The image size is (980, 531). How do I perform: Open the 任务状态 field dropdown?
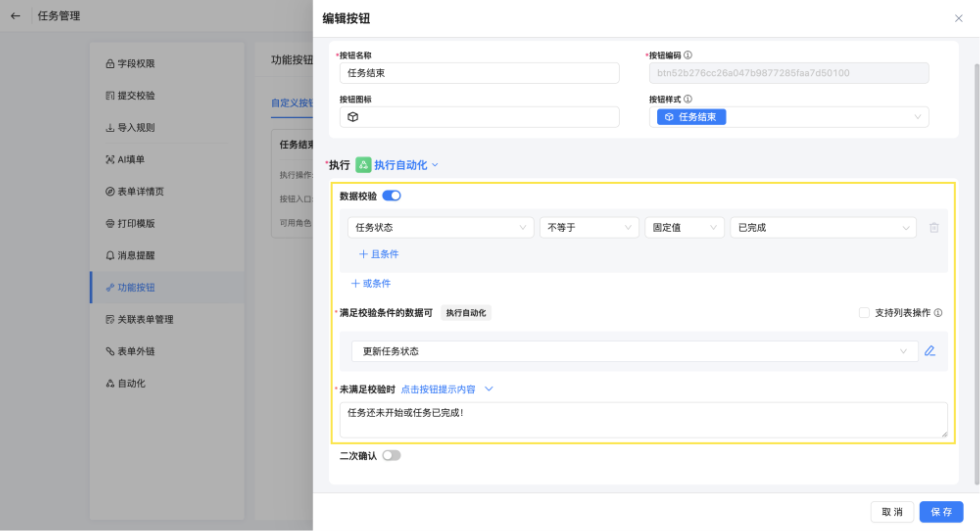[x=440, y=227]
